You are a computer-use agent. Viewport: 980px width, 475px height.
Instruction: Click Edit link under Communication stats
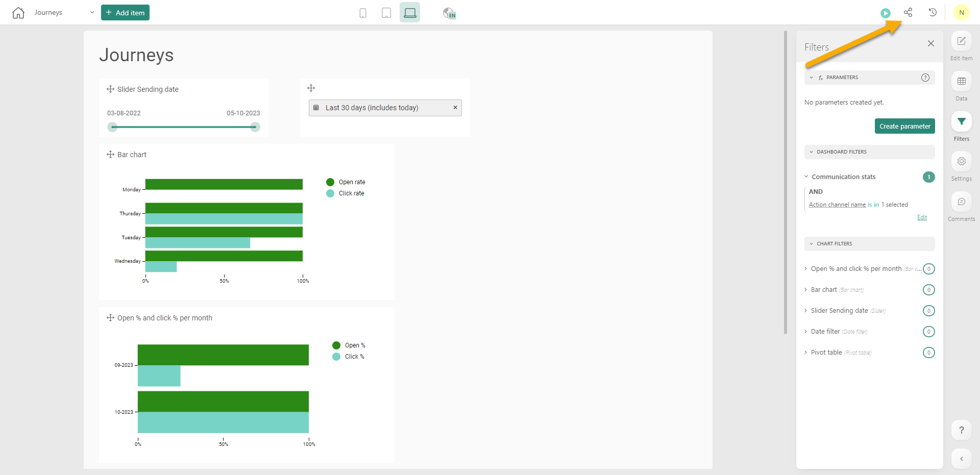[922, 217]
